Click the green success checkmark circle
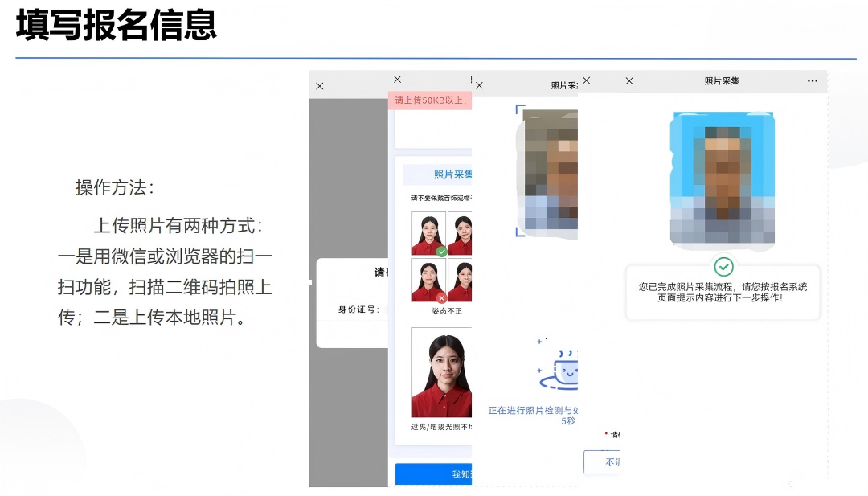 pyautogui.click(x=723, y=266)
